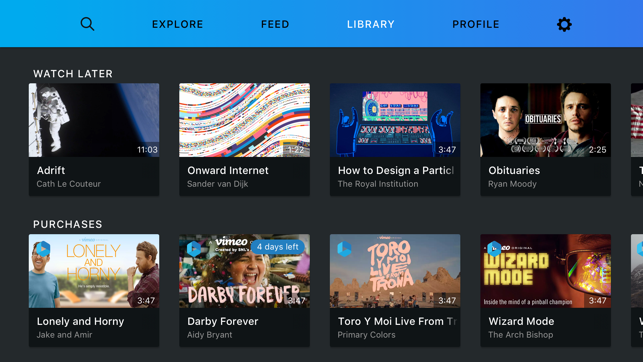Open How to Design a Particle thumbnail
Viewport: 643px width, 362px height.
pyautogui.click(x=395, y=120)
